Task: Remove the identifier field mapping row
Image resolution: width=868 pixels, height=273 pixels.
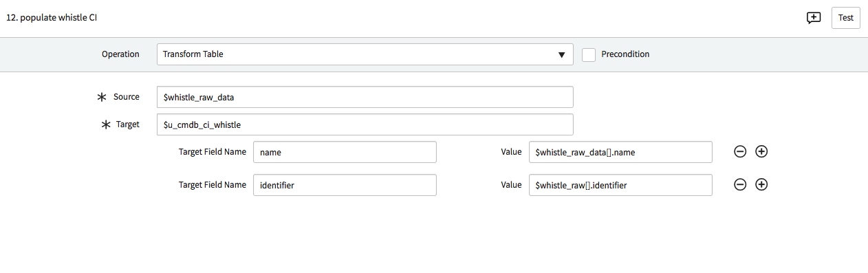Action: [740, 184]
